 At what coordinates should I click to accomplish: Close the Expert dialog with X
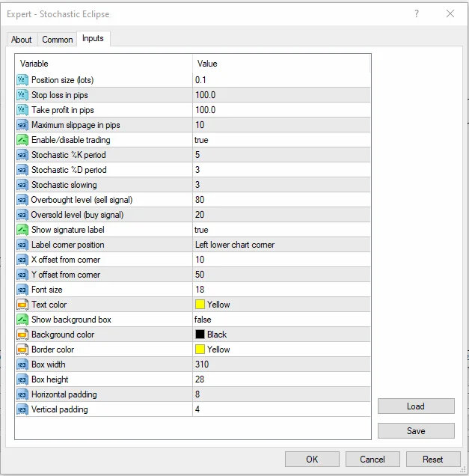tap(450, 13)
